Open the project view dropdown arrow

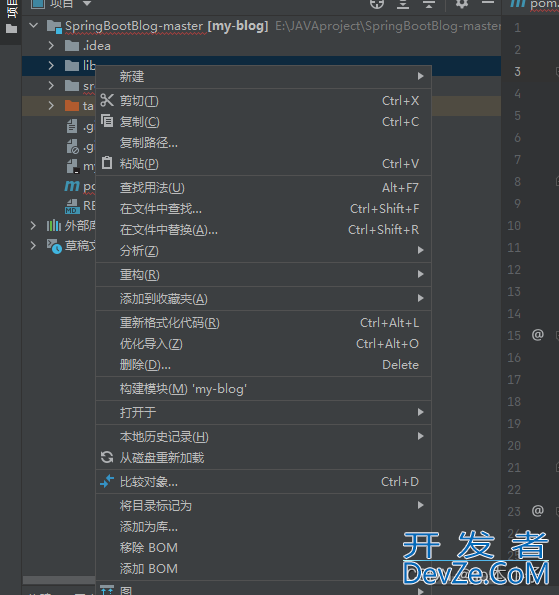click(87, 3)
